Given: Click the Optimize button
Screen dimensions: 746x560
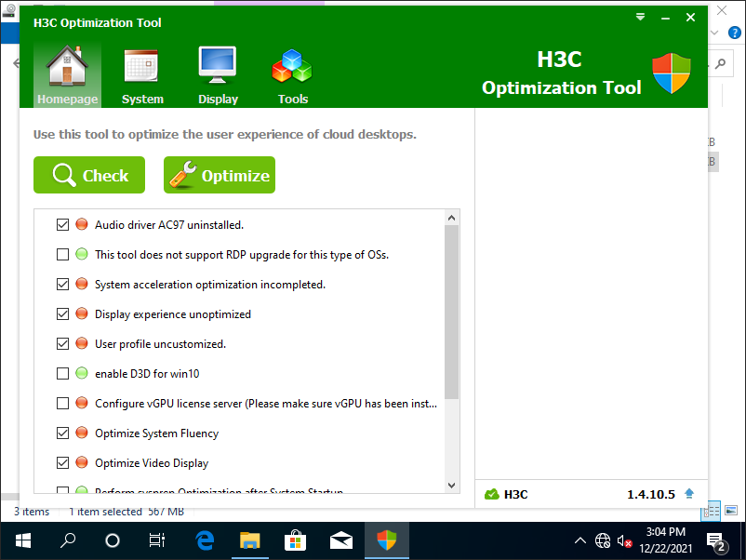Looking at the screenshot, I should pos(220,175).
